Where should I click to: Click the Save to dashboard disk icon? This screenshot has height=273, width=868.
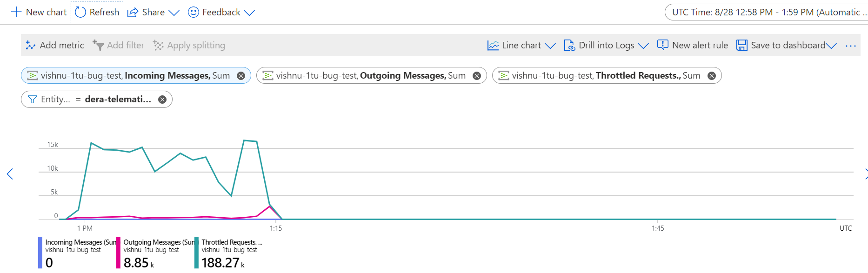coord(742,45)
